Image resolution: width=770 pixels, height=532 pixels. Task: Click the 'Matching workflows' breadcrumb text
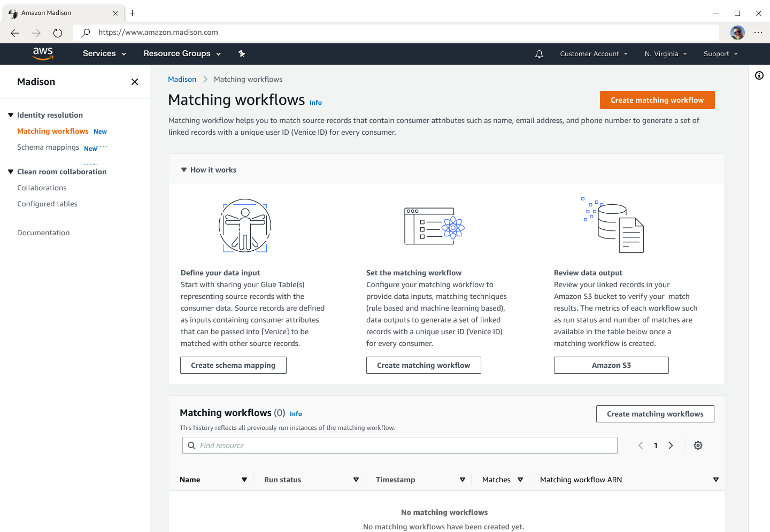click(x=248, y=79)
